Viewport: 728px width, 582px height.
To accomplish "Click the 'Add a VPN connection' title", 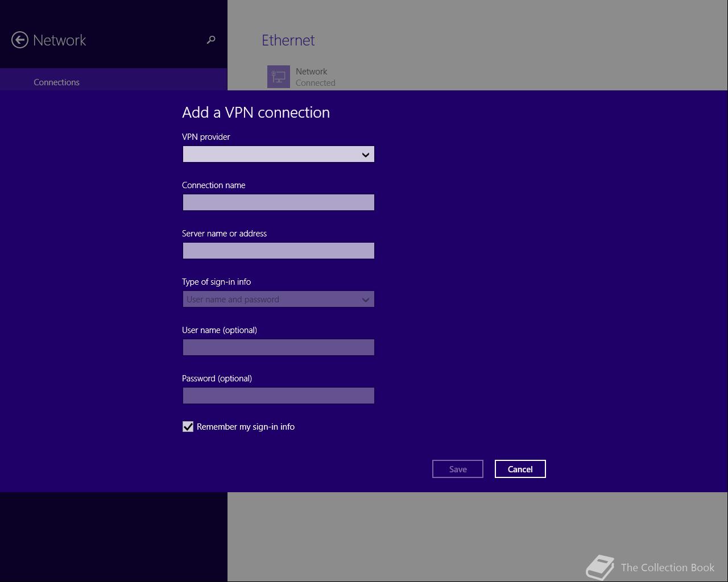I will coord(256,113).
